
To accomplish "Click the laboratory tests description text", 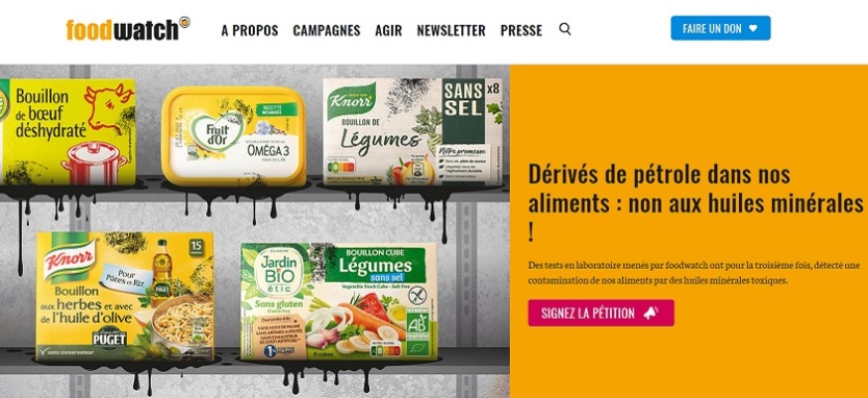I will pyautogui.click(x=693, y=273).
